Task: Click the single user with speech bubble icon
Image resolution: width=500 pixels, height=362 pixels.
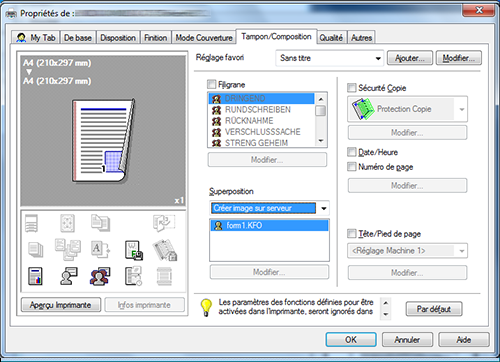Action: (69, 276)
